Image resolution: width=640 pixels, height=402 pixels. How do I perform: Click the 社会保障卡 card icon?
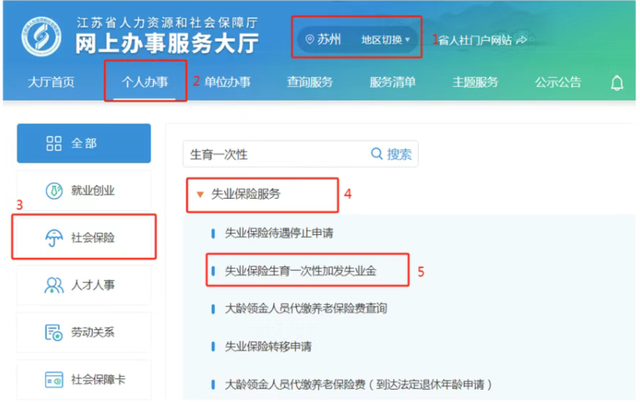[x=53, y=380]
